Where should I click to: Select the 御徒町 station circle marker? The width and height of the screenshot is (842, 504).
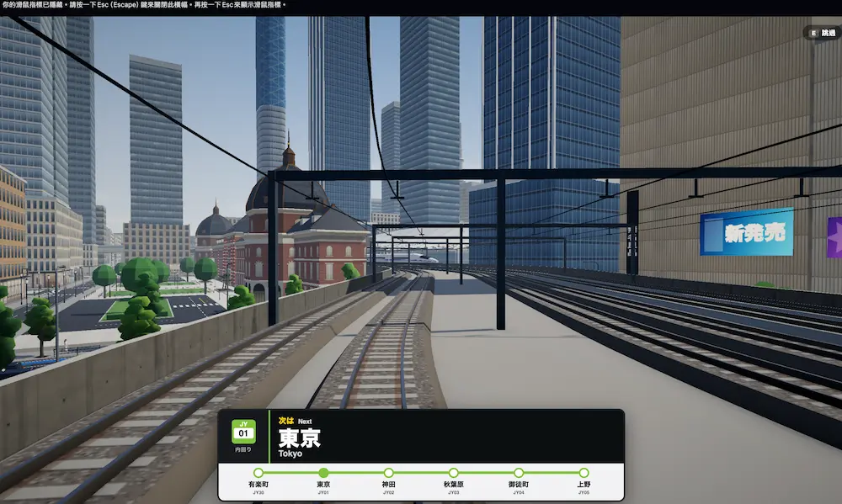pos(518,473)
